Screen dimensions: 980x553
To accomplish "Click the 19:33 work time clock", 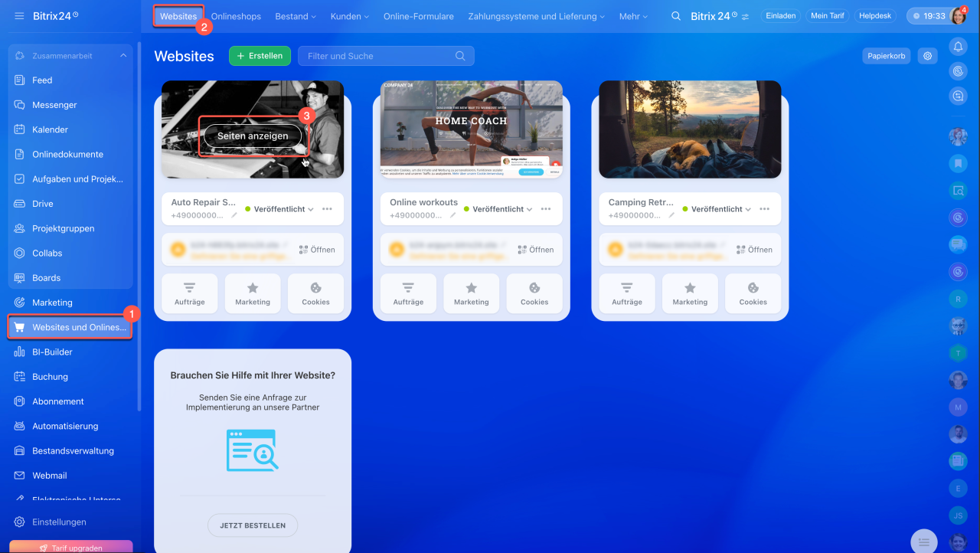I will tap(929, 16).
